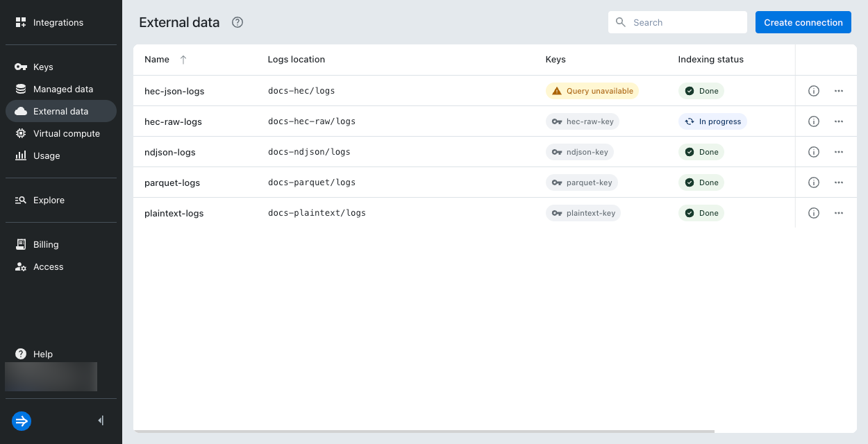Click the blurred account name area
Screen dimensions: 868x444
[51, 377]
